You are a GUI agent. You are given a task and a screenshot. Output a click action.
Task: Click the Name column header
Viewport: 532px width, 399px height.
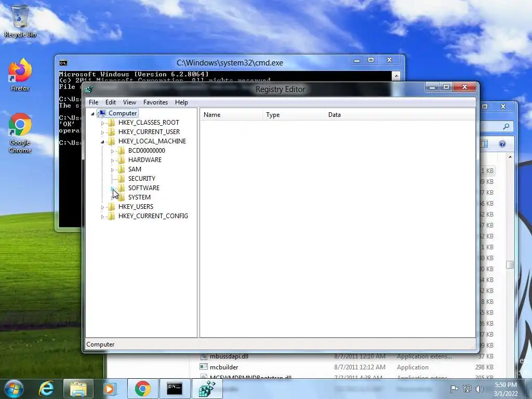[x=231, y=115]
